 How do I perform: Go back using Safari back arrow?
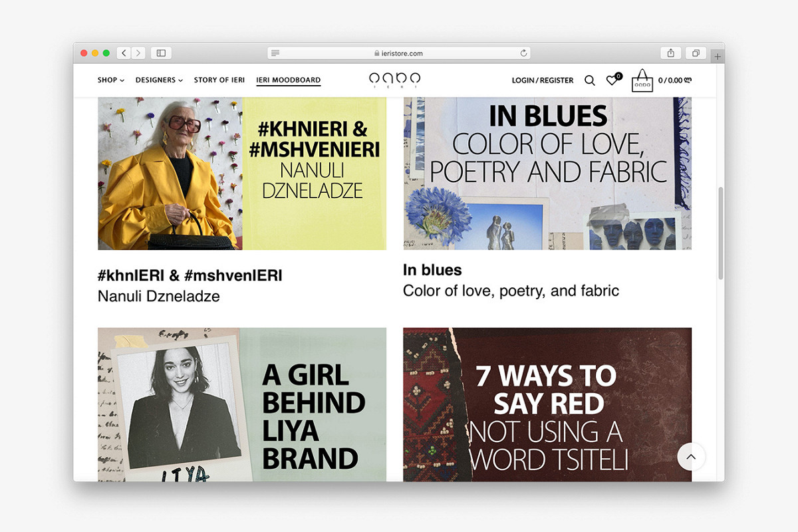pyautogui.click(x=124, y=53)
